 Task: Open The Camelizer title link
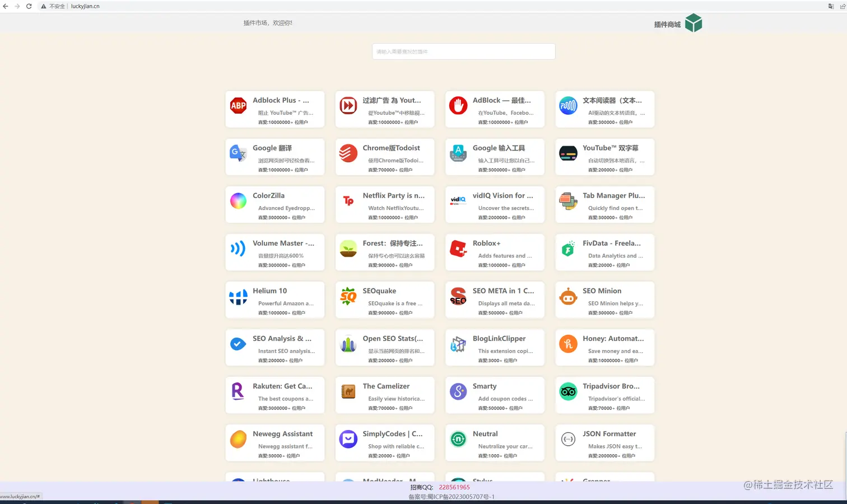(x=386, y=386)
